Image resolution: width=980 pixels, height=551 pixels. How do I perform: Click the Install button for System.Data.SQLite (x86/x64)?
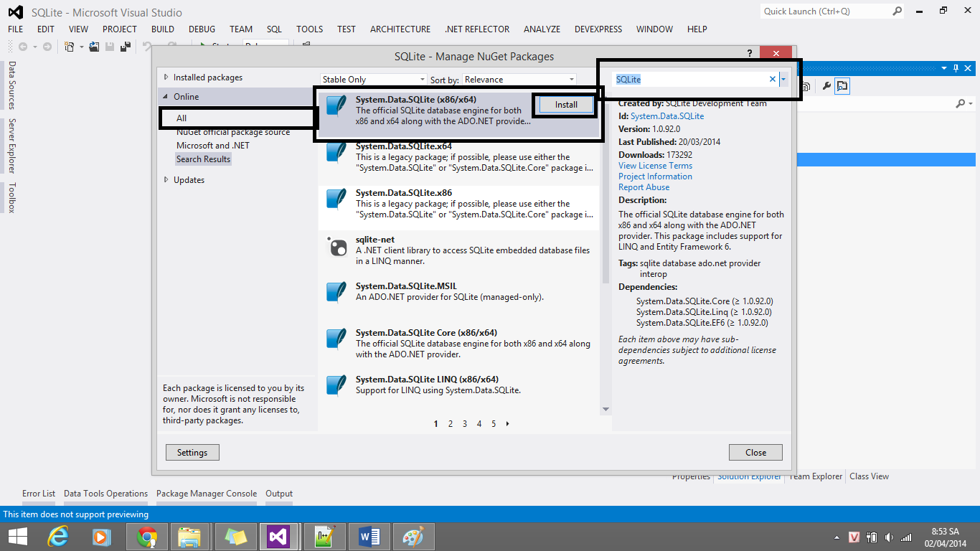click(x=566, y=105)
